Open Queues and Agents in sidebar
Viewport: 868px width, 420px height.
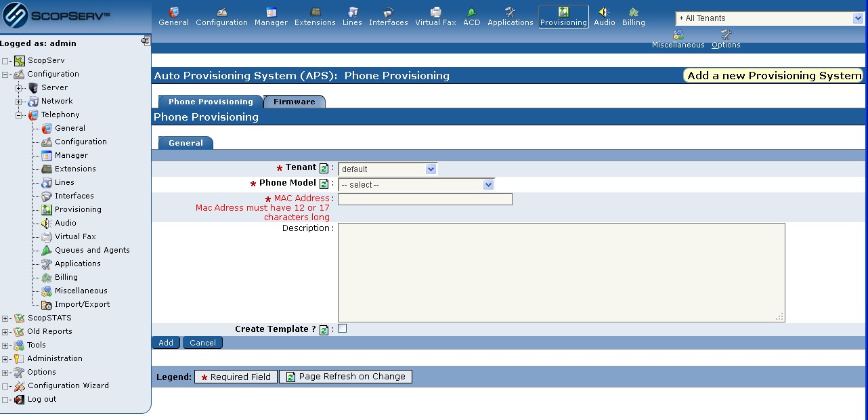pos(92,250)
